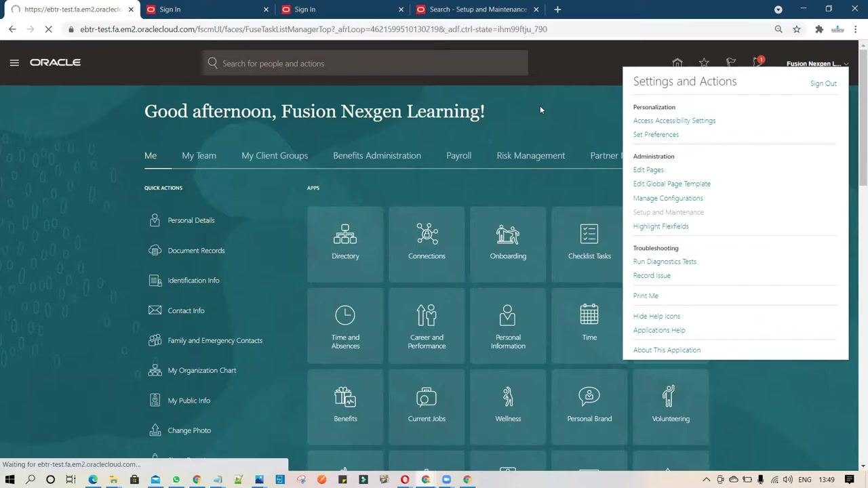Open the Benefits app tile
Image resolution: width=868 pixels, height=488 pixels.
point(345,407)
